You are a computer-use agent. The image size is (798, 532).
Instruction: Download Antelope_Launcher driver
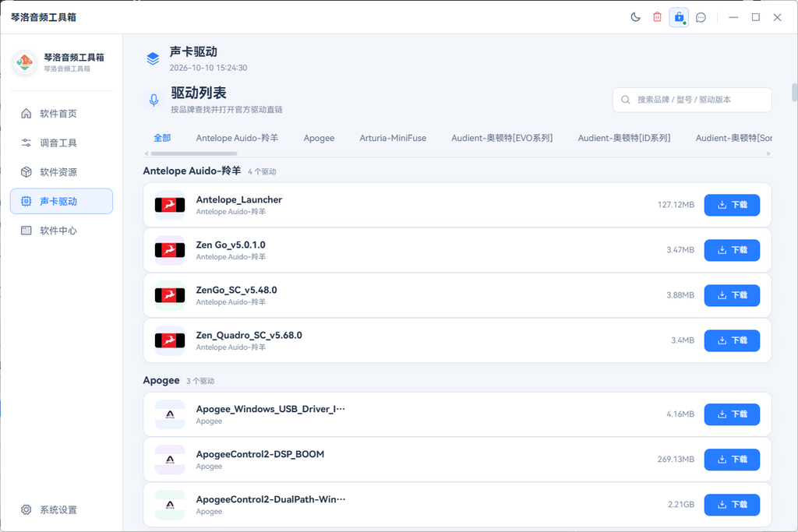[732, 205]
